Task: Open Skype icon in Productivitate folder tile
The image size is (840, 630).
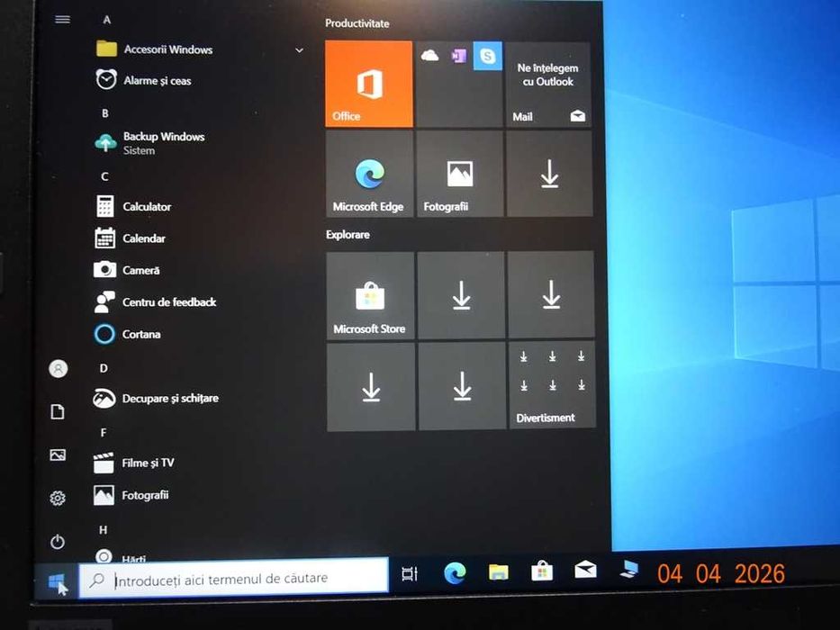Action: click(x=487, y=56)
